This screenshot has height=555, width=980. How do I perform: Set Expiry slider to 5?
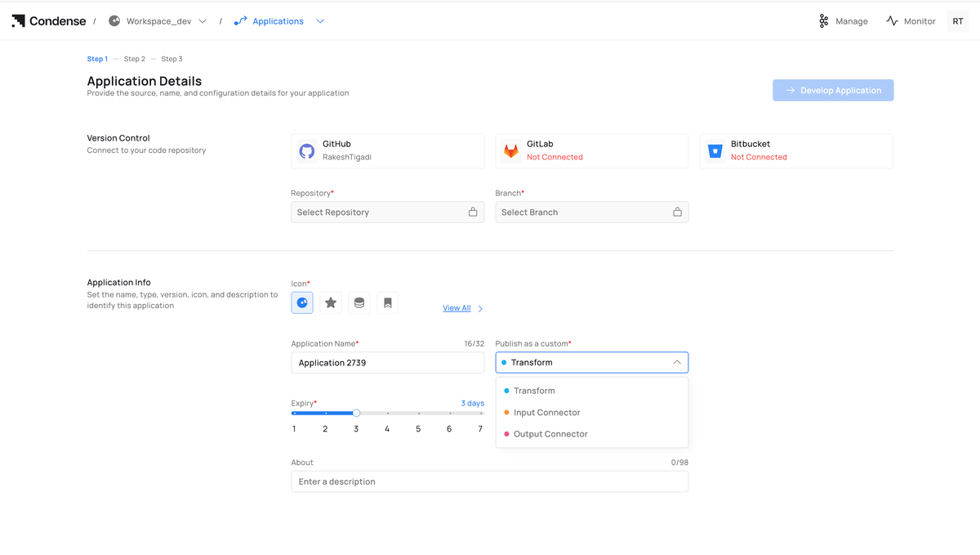418,413
